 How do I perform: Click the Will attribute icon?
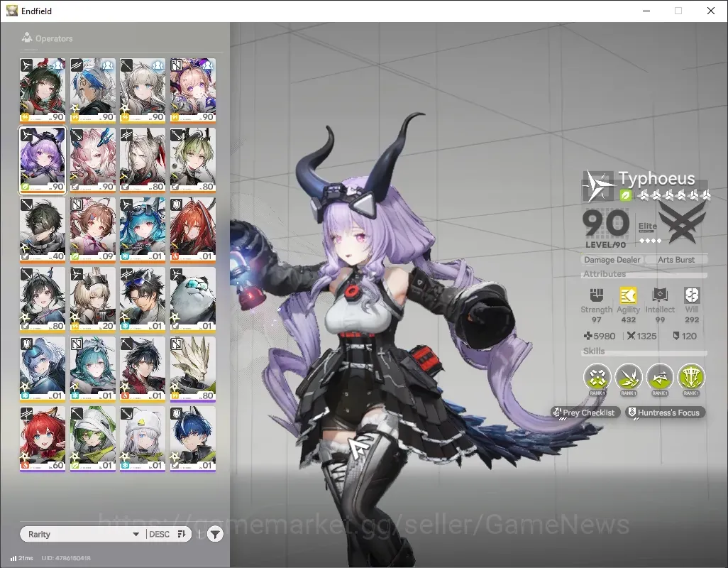click(x=691, y=295)
